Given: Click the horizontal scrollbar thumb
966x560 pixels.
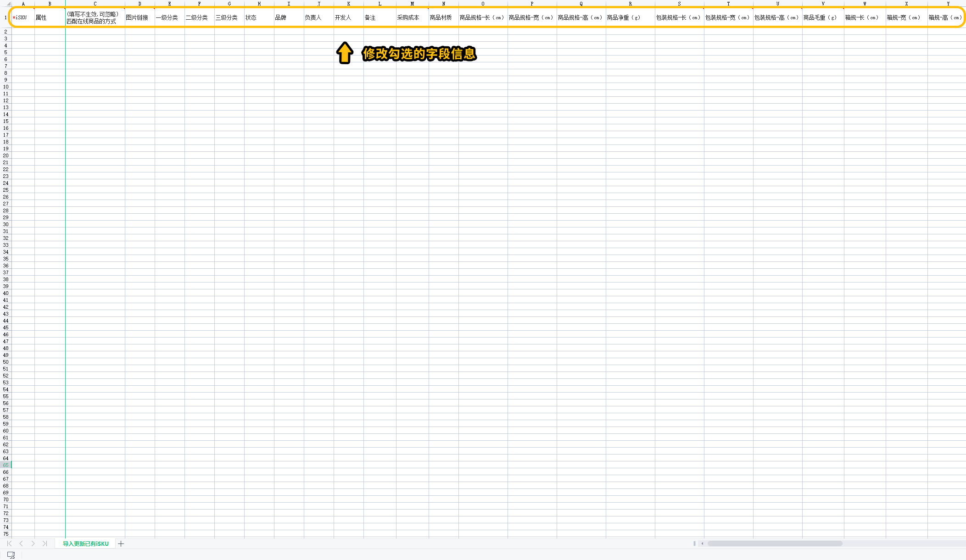Looking at the screenshot, I should [x=775, y=543].
